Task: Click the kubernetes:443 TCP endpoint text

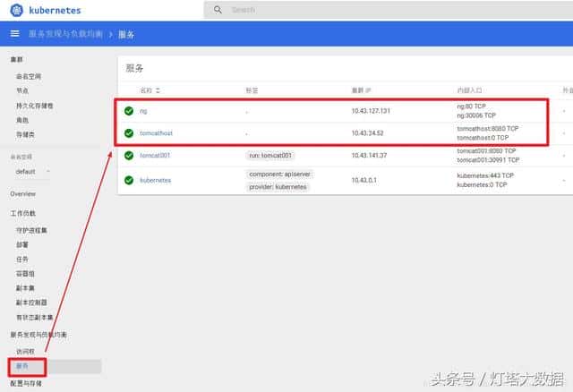Action: click(485, 175)
